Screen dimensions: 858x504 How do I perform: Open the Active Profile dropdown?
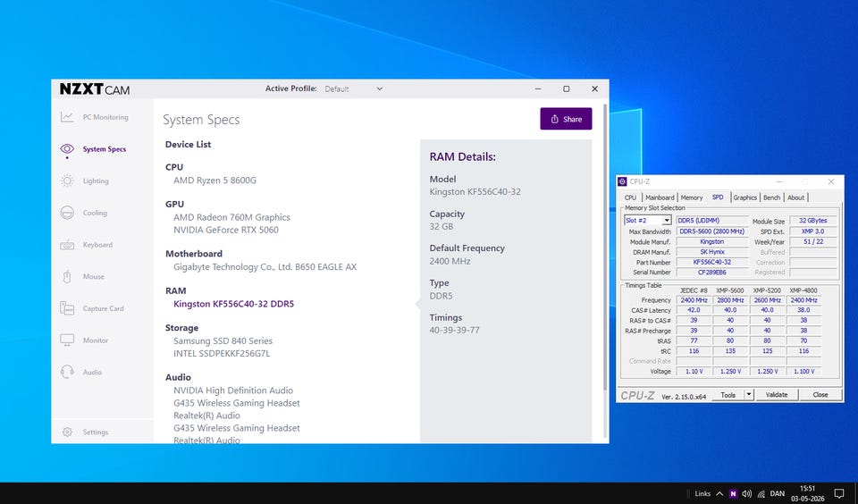(354, 88)
